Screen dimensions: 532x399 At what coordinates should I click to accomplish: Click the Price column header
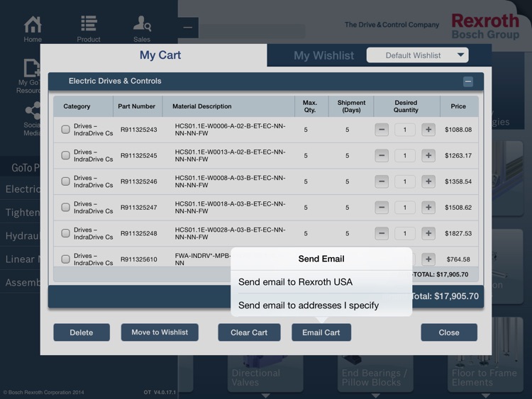click(459, 106)
